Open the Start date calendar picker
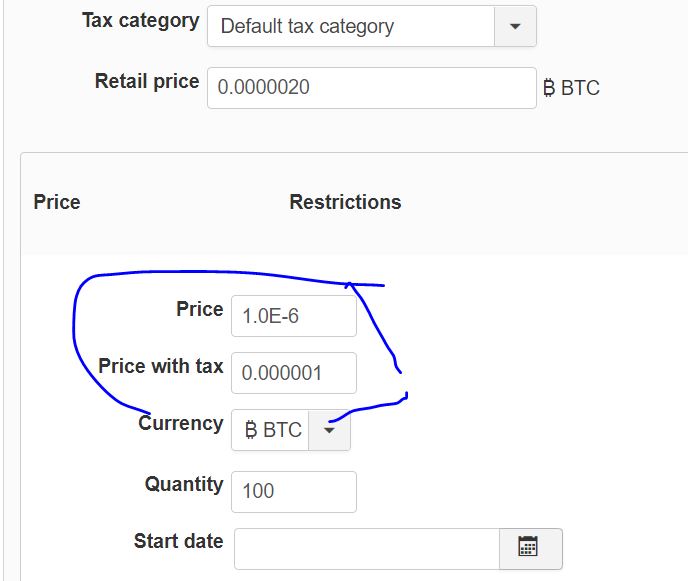The image size is (688, 581). tap(529, 547)
